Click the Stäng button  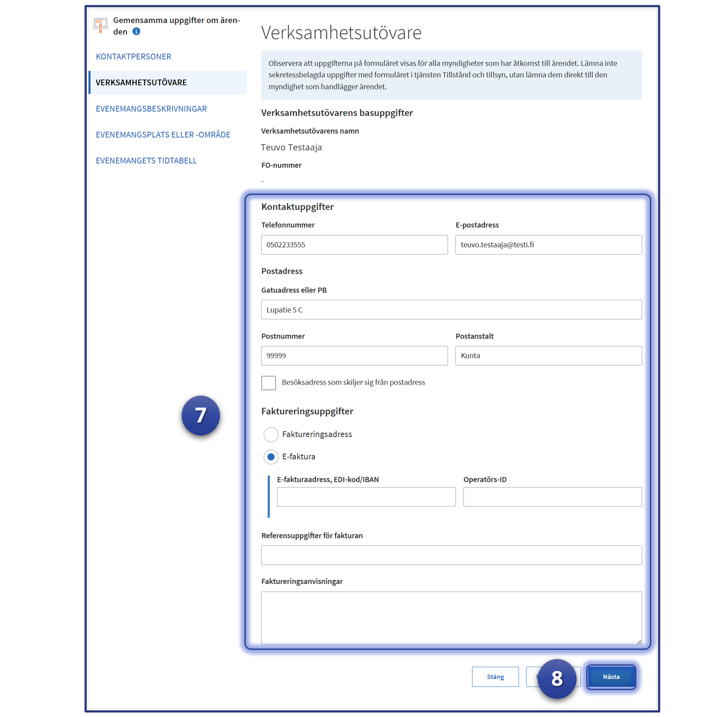click(495, 677)
